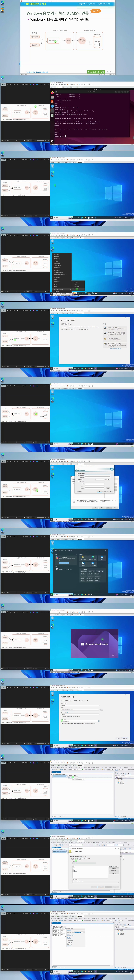The height and width of the screenshot is (980, 134).
Task: Select Named Pipe radio button in ODBC dialog
Action: click(79, 482)
